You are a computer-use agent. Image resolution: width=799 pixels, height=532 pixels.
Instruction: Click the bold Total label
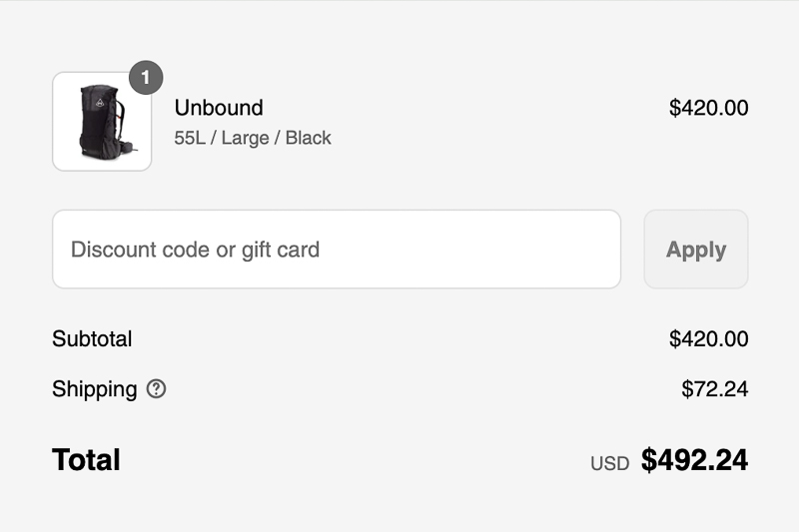coord(86,460)
